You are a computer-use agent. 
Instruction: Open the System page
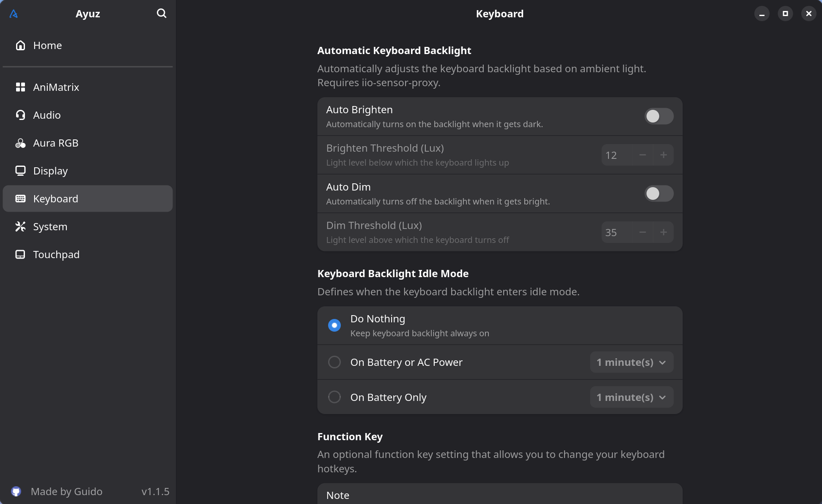click(x=88, y=226)
